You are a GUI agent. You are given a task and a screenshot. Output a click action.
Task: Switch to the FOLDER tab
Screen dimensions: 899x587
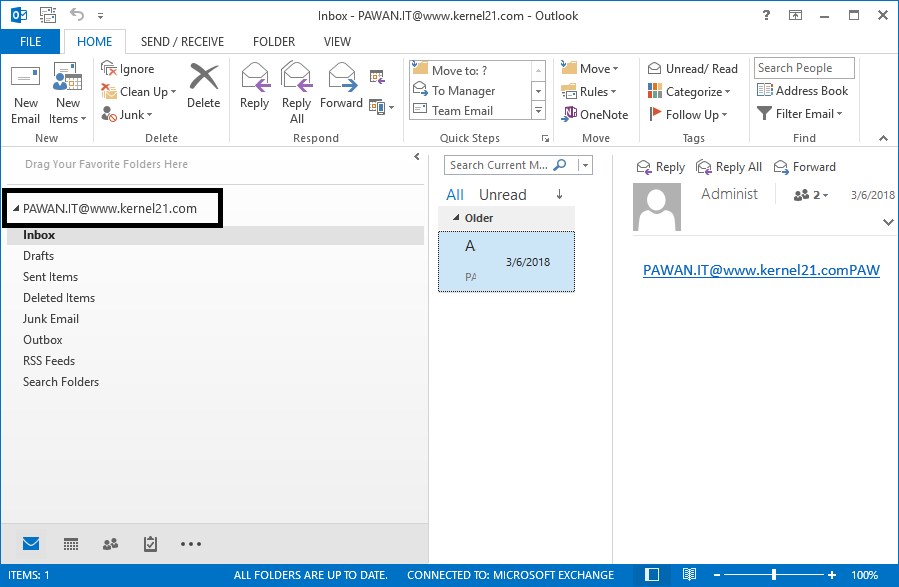point(274,42)
